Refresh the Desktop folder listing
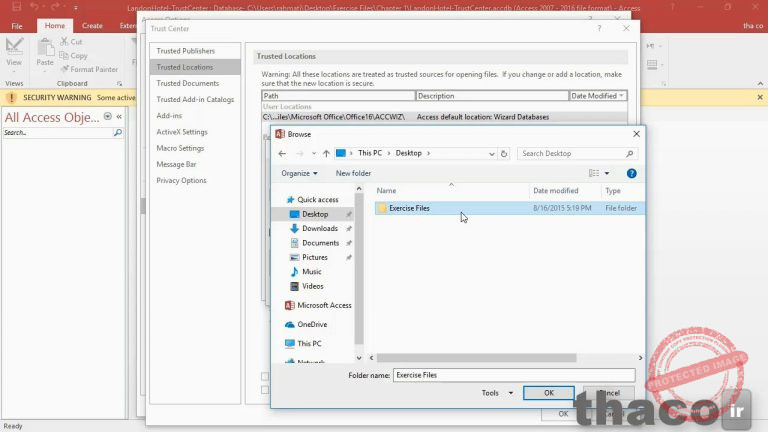The image size is (768, 432). tap(503, 153)
